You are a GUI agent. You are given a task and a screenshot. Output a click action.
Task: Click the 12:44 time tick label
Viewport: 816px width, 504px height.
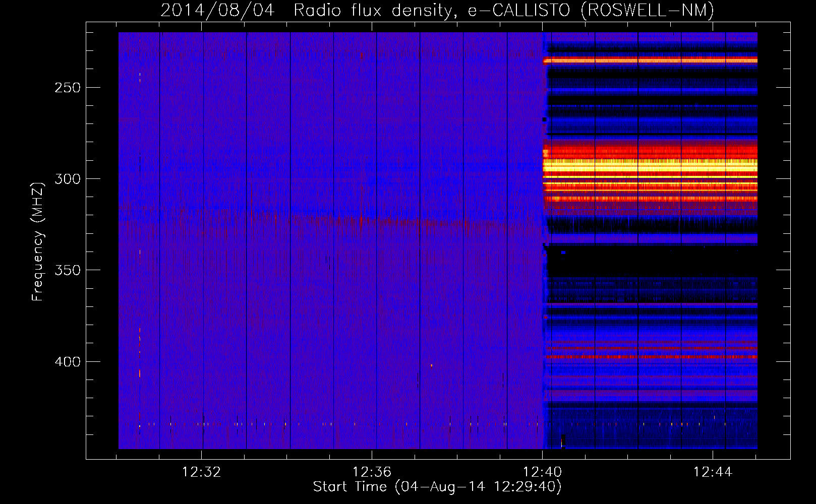pos(713,472)
